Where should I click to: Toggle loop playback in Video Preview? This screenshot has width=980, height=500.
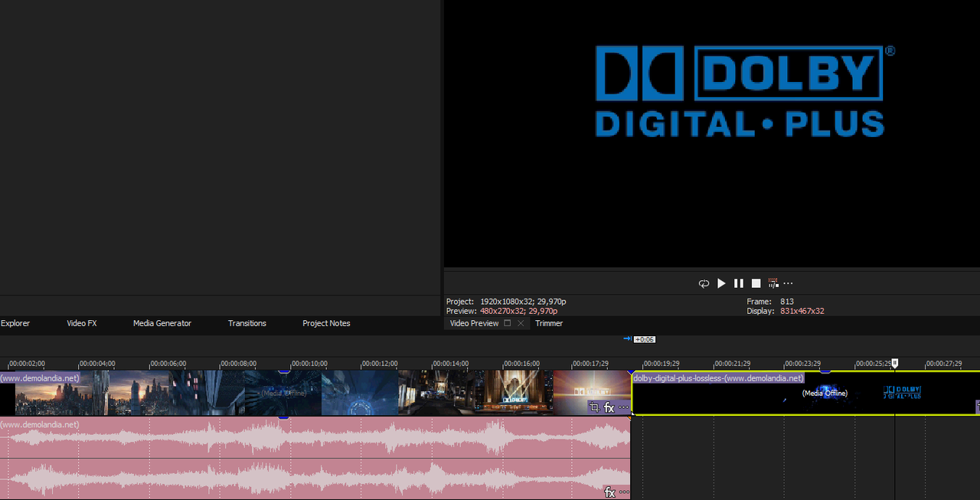704,283
